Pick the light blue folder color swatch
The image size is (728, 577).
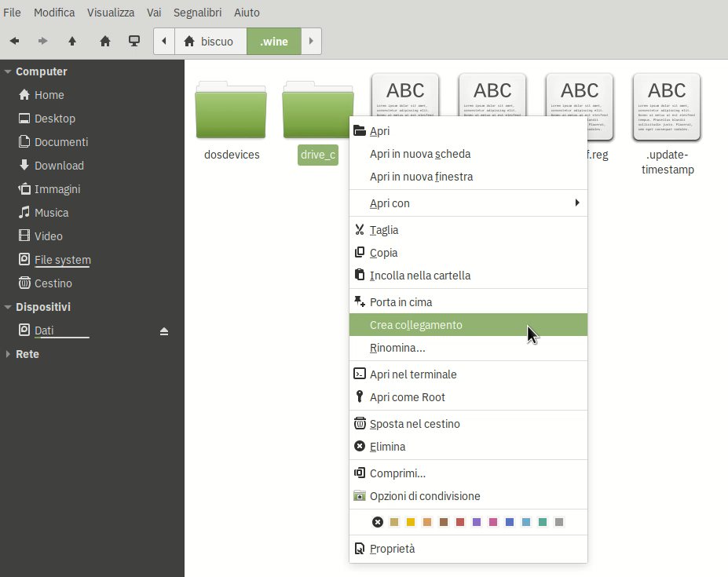(526, 522)
